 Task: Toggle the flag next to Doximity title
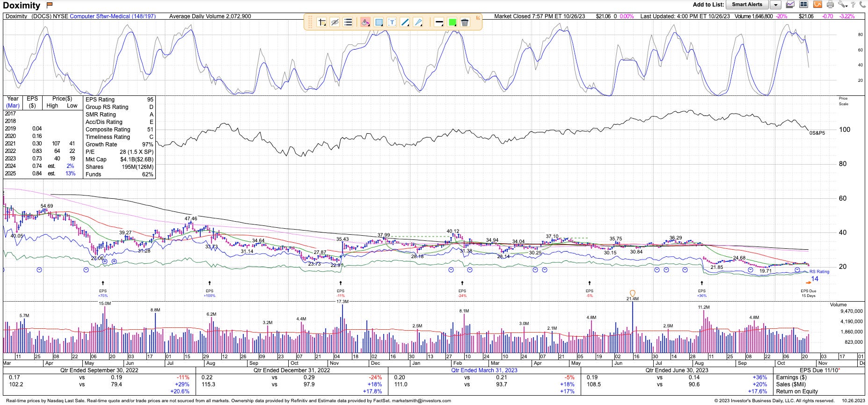[x=50, y=5]
